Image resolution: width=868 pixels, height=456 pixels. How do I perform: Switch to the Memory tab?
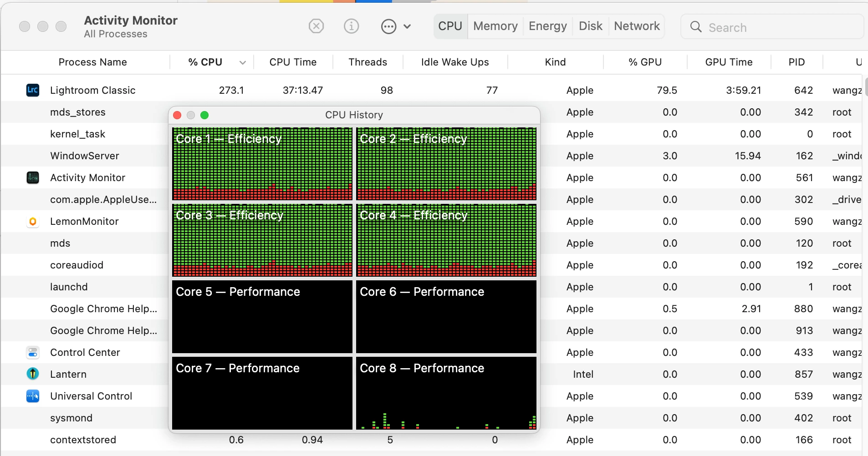495,26
